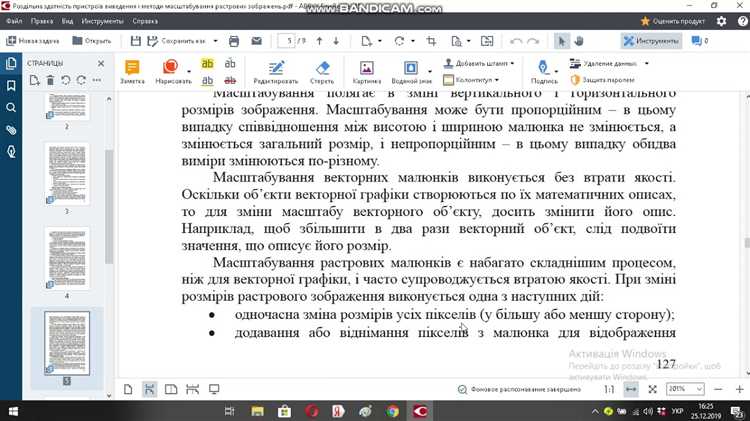Open the 201% zoom level combo box

click(685, 389)
